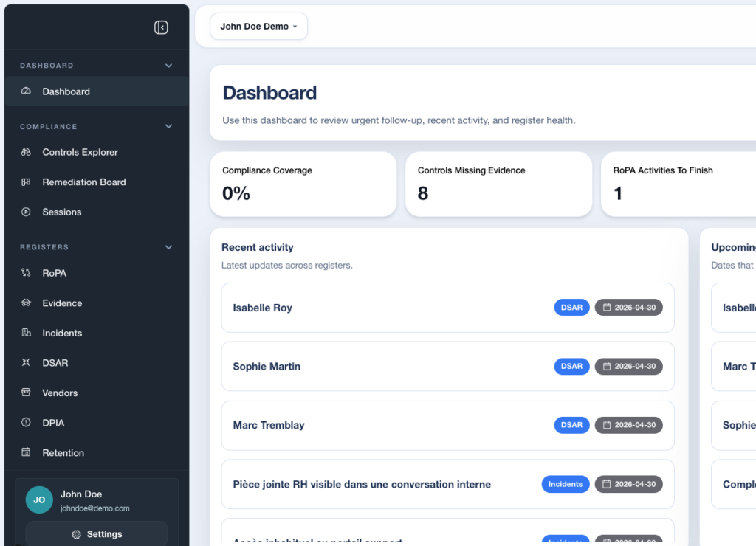Click the Dashboard page title
The image size is (756, 546).
[269, 92]
